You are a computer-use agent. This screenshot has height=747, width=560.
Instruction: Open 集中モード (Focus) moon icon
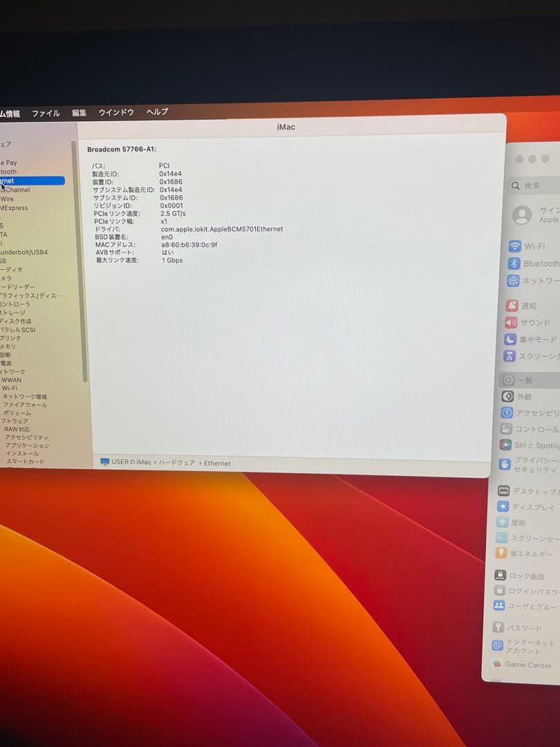[510, 340]
